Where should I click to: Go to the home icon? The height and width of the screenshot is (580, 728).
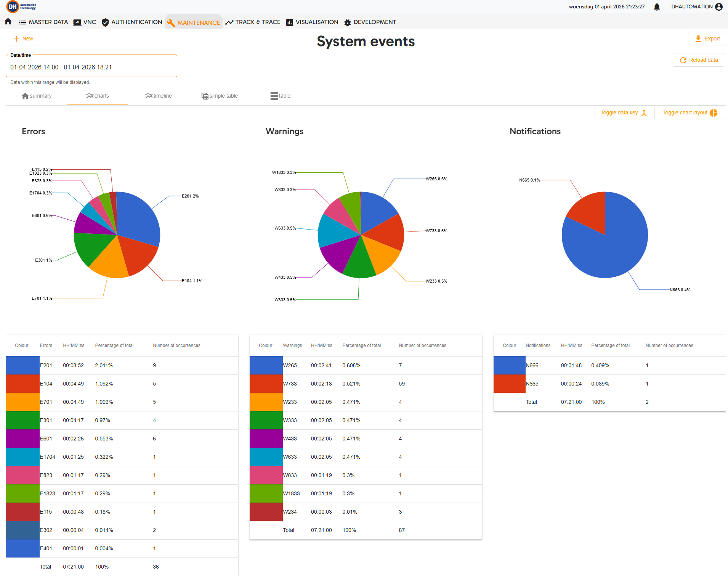[x=8, y=22]
